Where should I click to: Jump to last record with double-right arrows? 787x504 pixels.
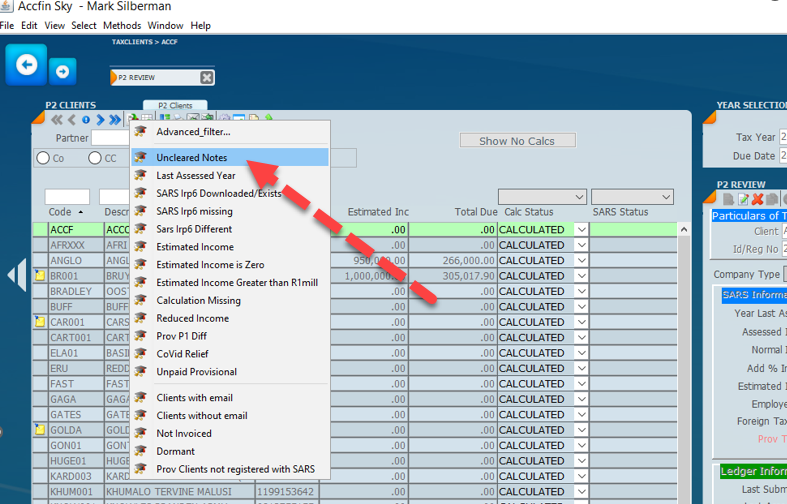tap(115, 120)
